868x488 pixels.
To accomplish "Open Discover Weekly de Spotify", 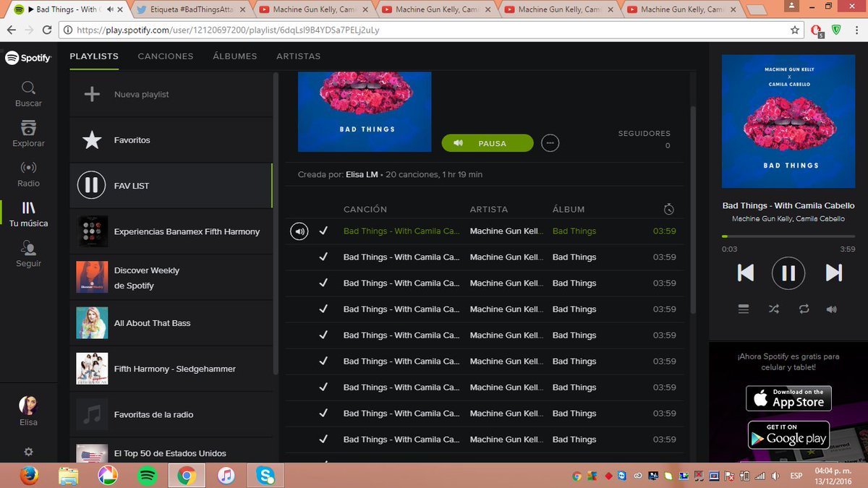I will tap(171, 278).
